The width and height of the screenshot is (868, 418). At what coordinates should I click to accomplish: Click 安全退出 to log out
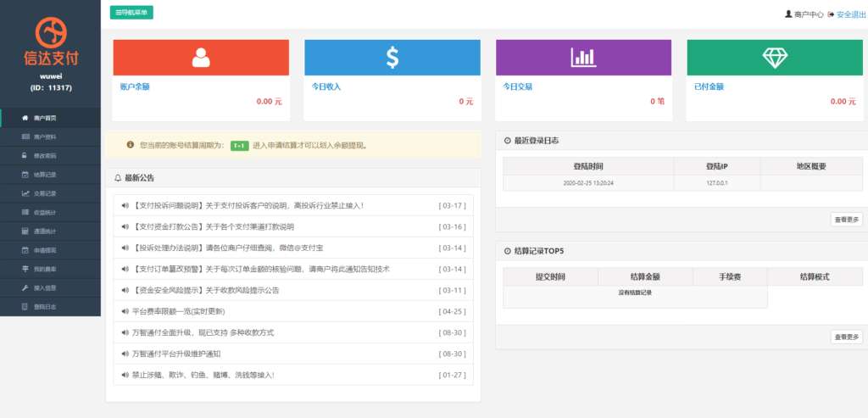tap(851, 14)
